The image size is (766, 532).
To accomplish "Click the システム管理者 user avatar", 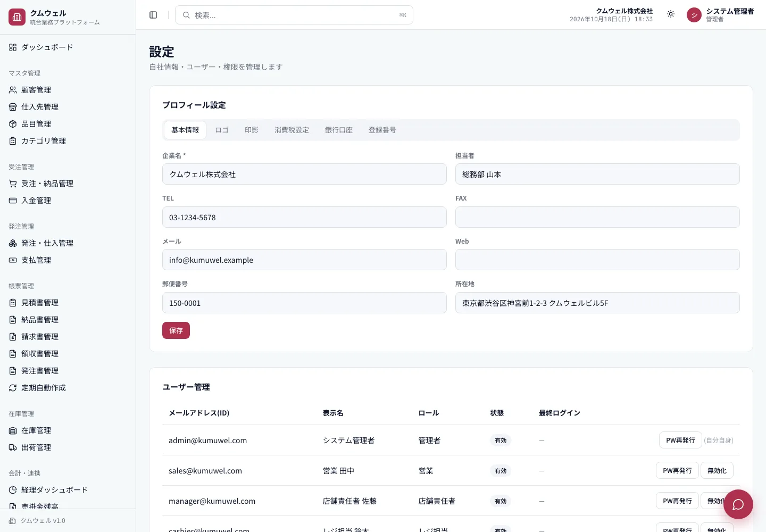I will click(x=694, y=15).
